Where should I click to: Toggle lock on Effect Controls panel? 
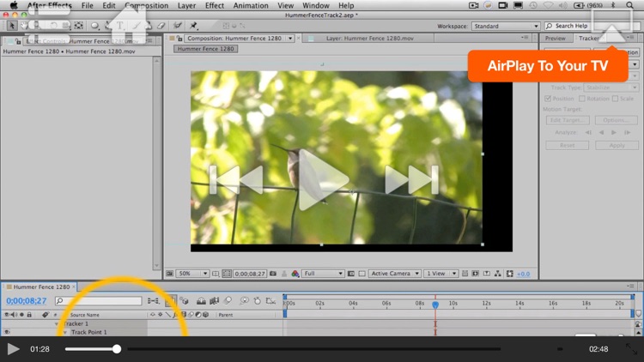[x=18, y=41]
